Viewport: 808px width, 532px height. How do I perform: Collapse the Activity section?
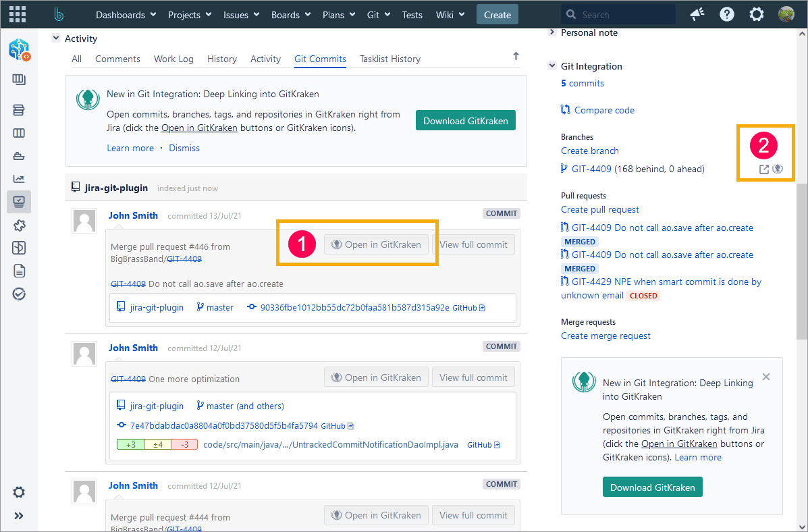56,38
